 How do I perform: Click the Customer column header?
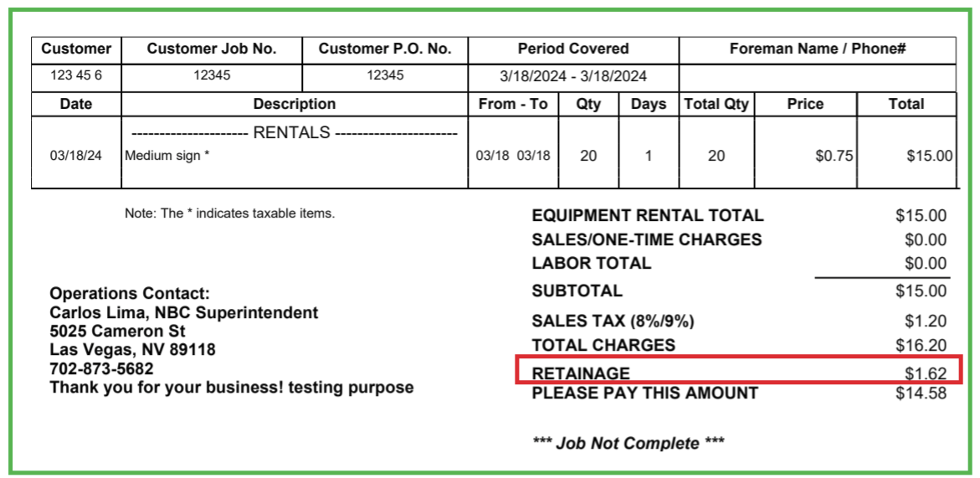76,49
